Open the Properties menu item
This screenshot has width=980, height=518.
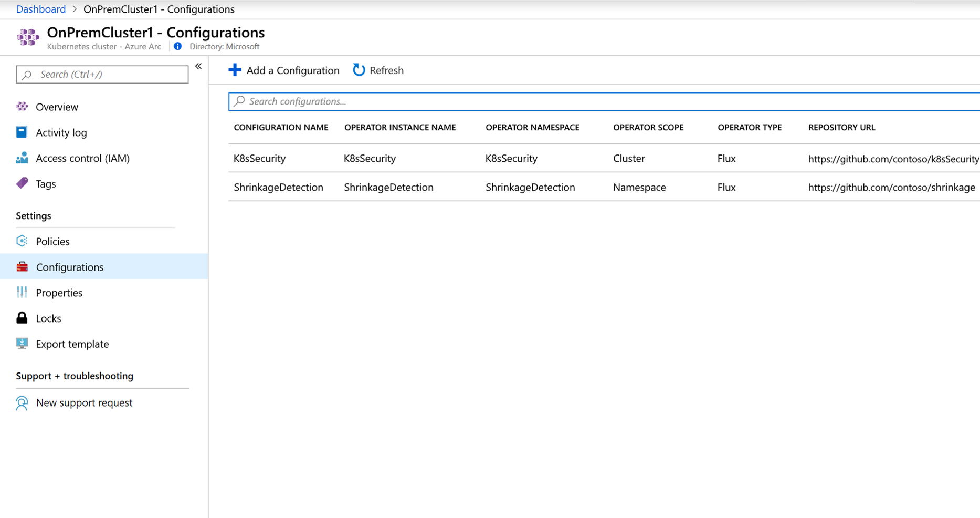point(59,293)
